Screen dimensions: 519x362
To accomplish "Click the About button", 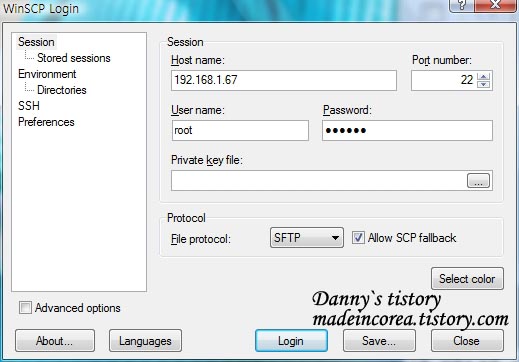I will pos(55,341).
